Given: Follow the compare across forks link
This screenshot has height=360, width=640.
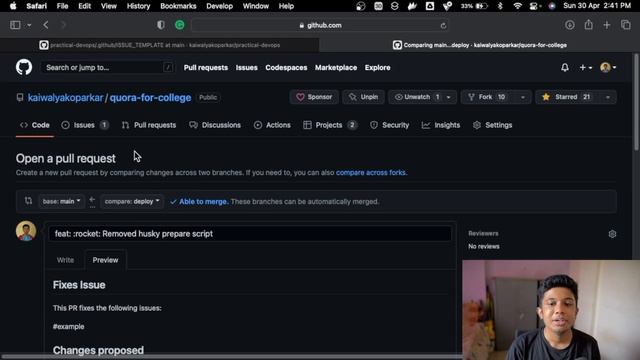Looking at the screenshot, I should [371, 173].
